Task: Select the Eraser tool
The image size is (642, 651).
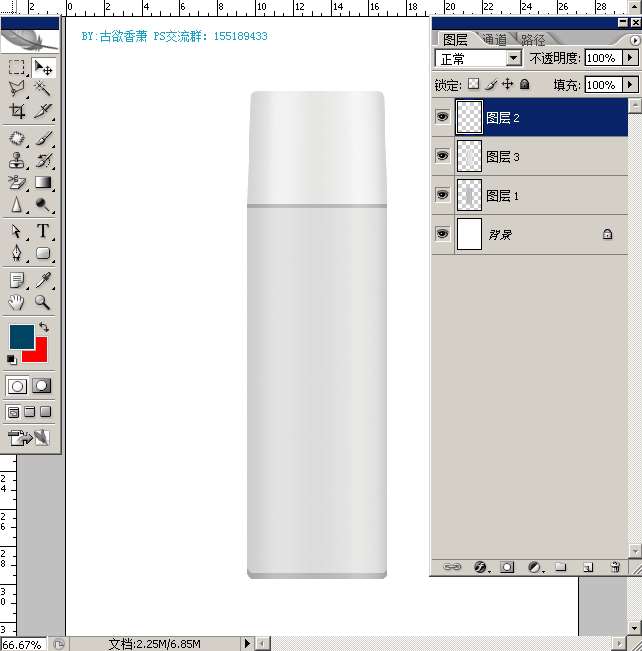Action: [17, 182]
